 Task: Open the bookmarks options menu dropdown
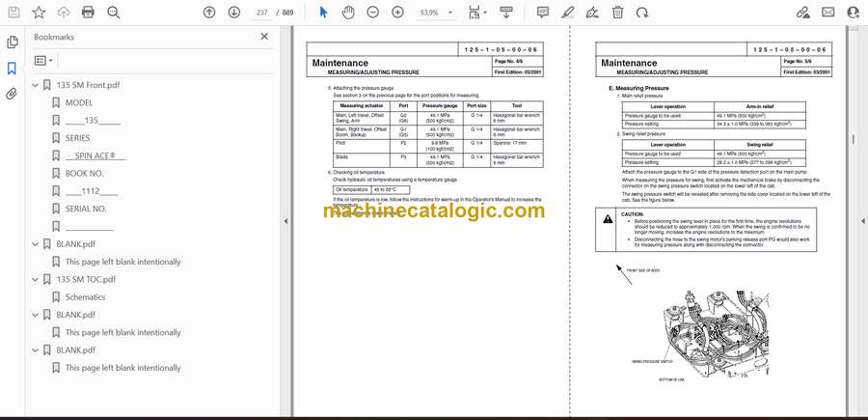43,61
